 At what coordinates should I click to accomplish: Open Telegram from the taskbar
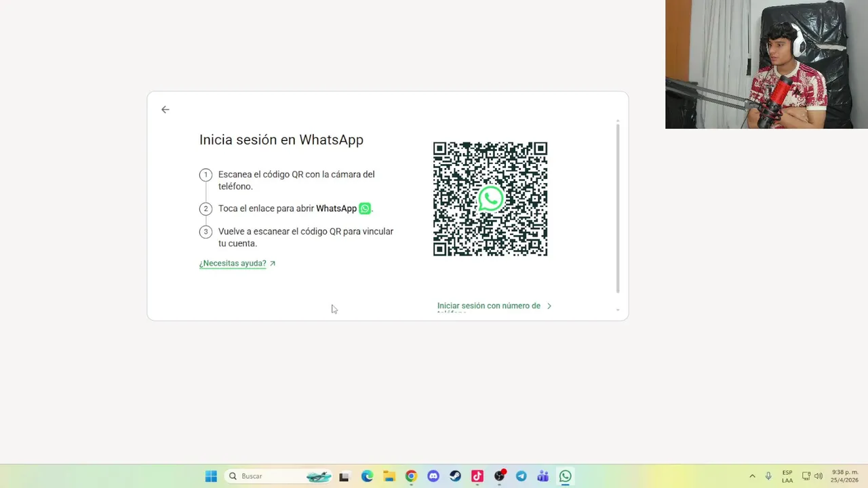[521, 476]
